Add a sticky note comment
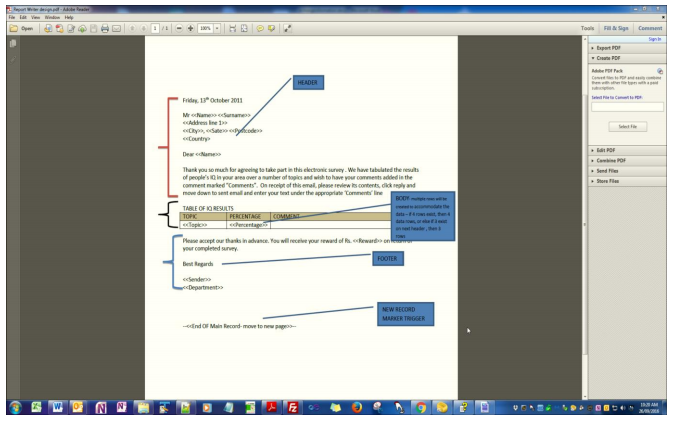Image resolution: width=676 pixels, height=421 pixels. 260,29
